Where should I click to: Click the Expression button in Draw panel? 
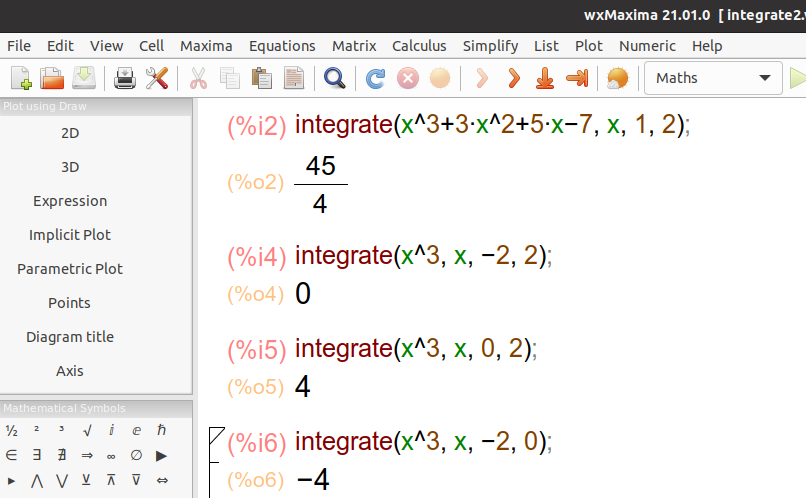click(70, 201)
